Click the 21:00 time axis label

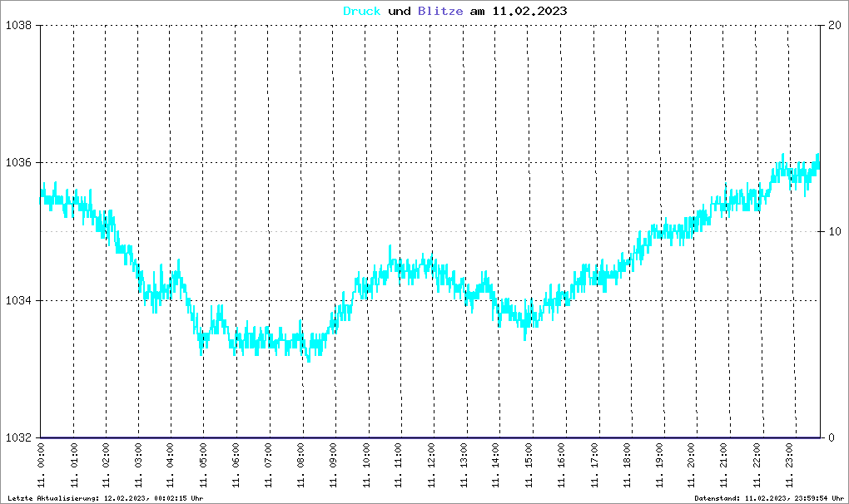pos(724,465)
